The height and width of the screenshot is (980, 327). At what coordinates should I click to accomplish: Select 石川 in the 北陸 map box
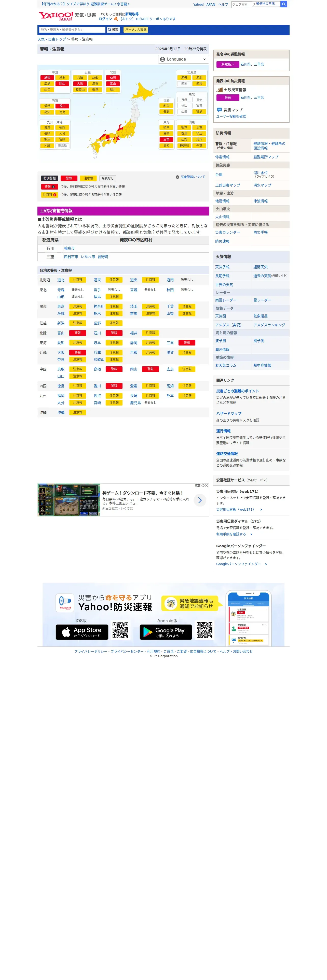pyautogui.click(x=113, y=78)
